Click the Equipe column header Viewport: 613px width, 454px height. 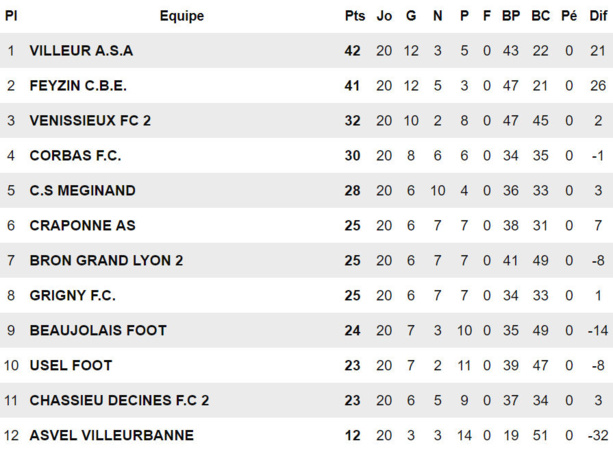181,16
